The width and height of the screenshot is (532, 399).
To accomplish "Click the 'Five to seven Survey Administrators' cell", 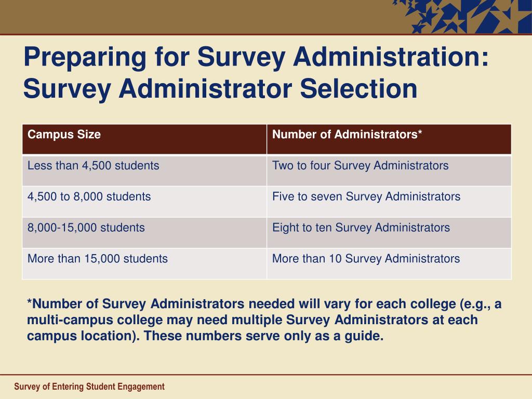I will pyautogui.click(x=389, y=202).
